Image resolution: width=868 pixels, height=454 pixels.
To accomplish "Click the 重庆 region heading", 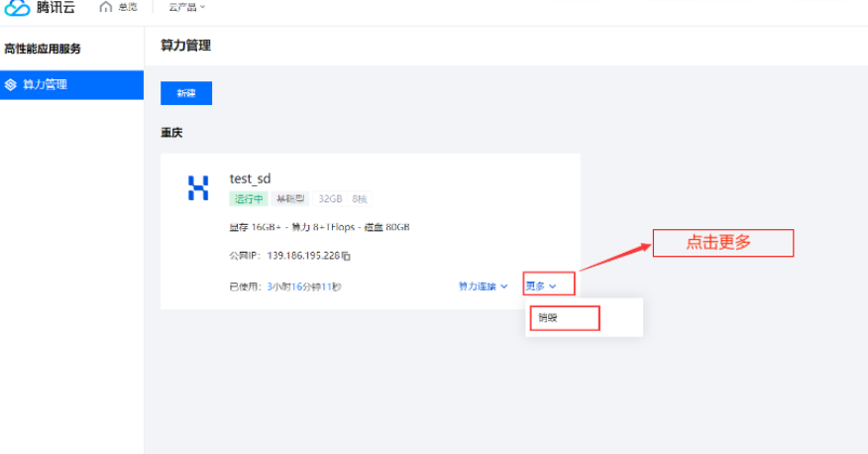I will pos(171,133).
